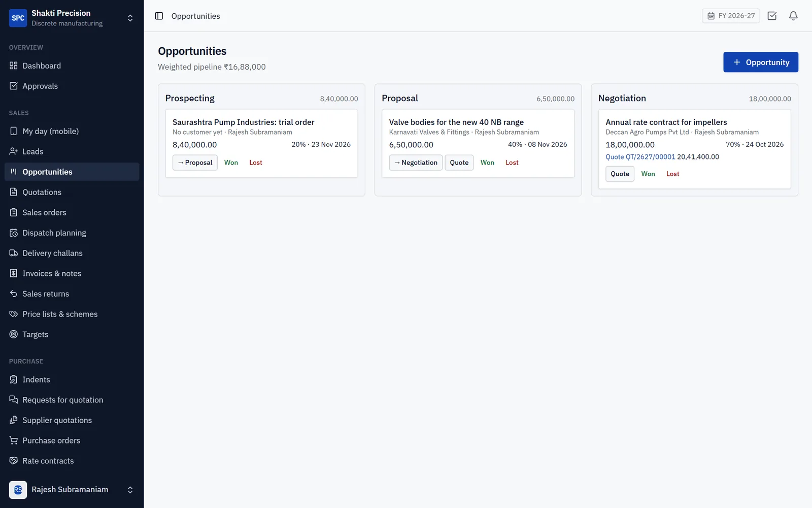The width and height of the screenshot is (812, 508).
Task: Expand the Shakti Precision company switcher
Action: pyautogui.click(x=130, y=18)
